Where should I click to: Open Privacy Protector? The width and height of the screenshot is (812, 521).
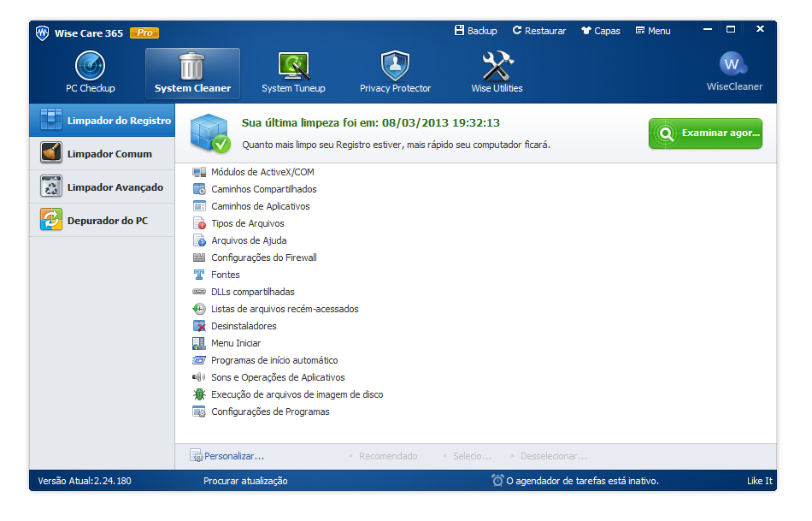coord(394,72)
